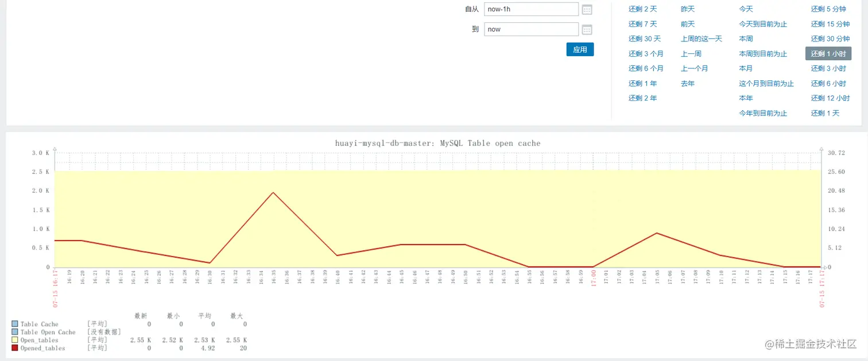This screenshot has width=868, height=361.
Task: Click the Opened_tables legend label
Action: tap(43, 348)
